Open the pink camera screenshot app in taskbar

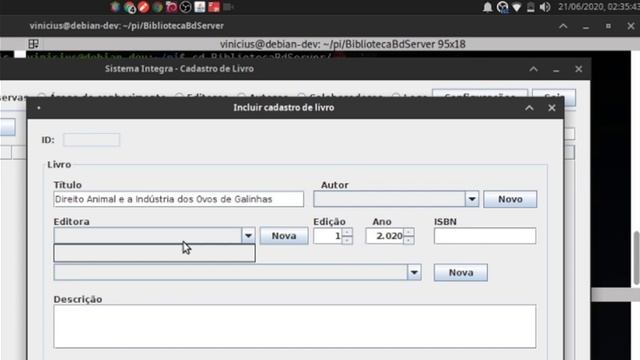click(x=171, y=7)
